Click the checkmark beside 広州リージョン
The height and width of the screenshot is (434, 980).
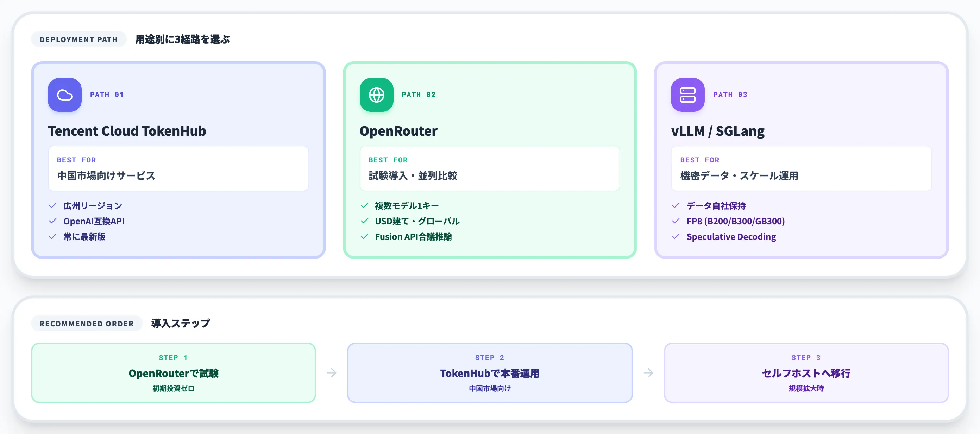(53, 206)
